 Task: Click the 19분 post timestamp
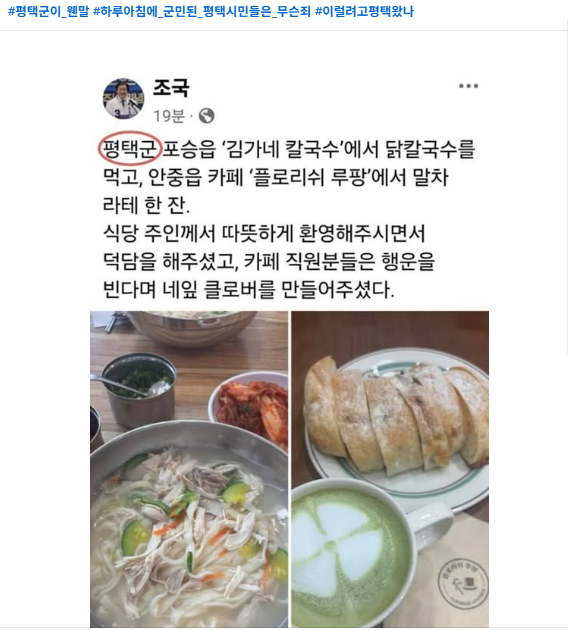click(168, 116)
